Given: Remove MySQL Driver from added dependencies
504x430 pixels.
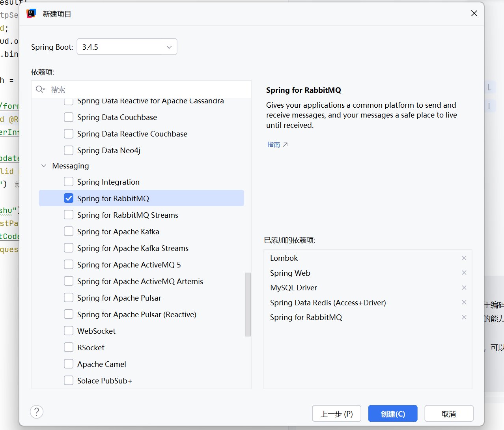Looking at the screenshot, I should 464,288.
